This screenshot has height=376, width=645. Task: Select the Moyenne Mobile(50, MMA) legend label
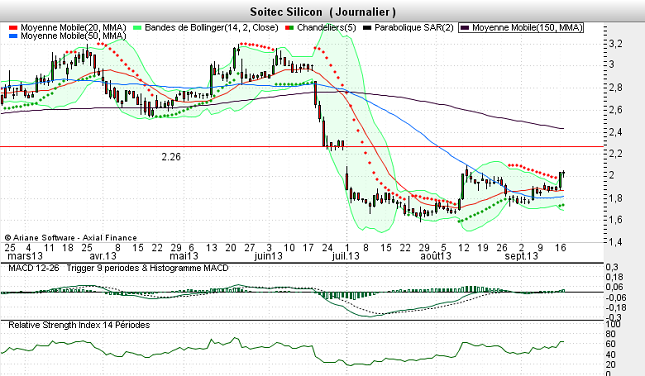pos(73,36)
